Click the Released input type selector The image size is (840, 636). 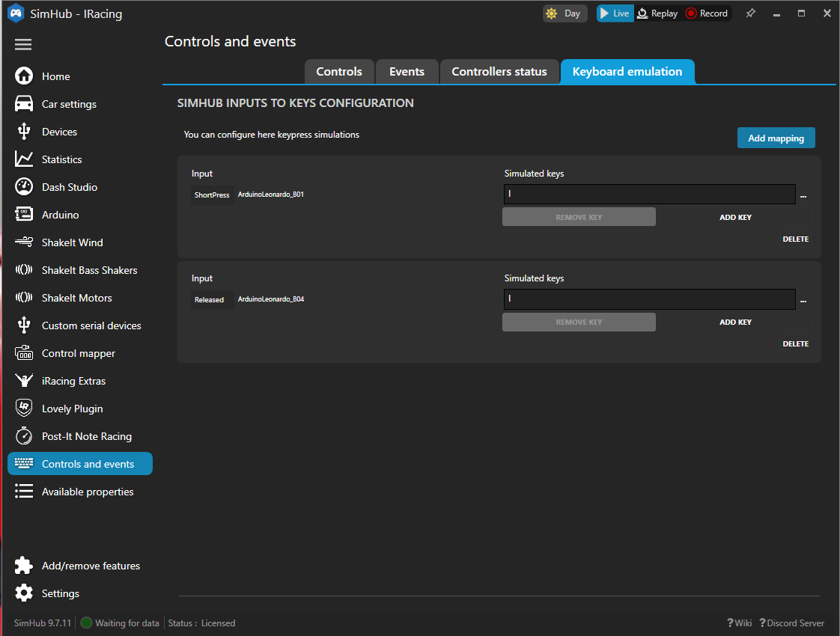pos(212,300)
